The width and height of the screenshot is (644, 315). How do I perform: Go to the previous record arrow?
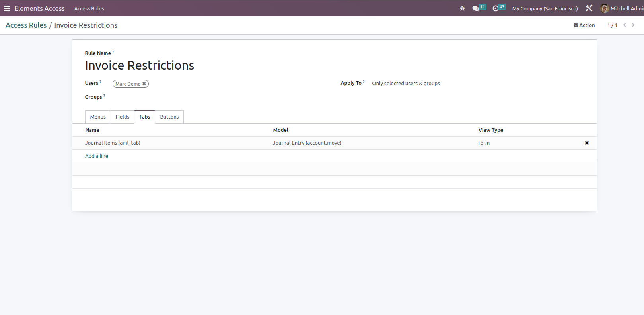coord(625,25)
